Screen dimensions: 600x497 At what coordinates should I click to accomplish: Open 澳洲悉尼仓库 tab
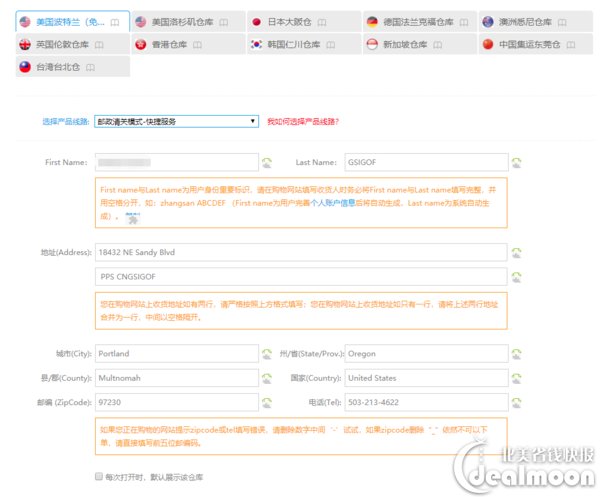click(x=536, y=22)
